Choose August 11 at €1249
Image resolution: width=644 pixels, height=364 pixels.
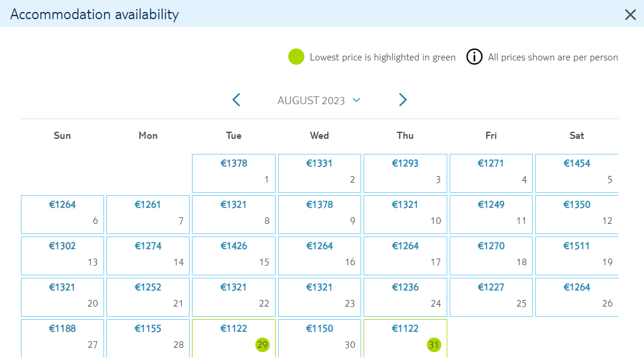click(x=491, y=215)
